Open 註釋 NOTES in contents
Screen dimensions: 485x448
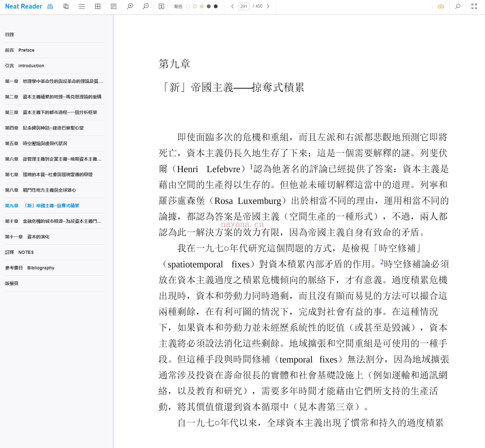click(x=54, y=252)
